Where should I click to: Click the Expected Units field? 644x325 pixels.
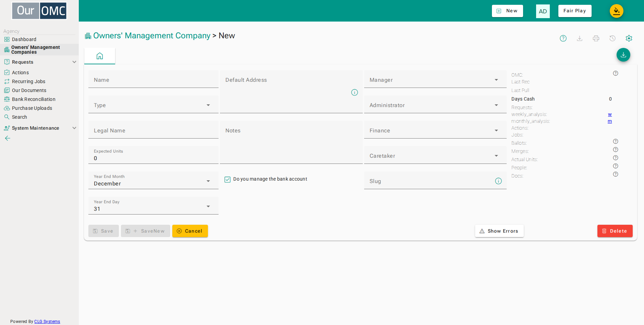pos(153,155)
